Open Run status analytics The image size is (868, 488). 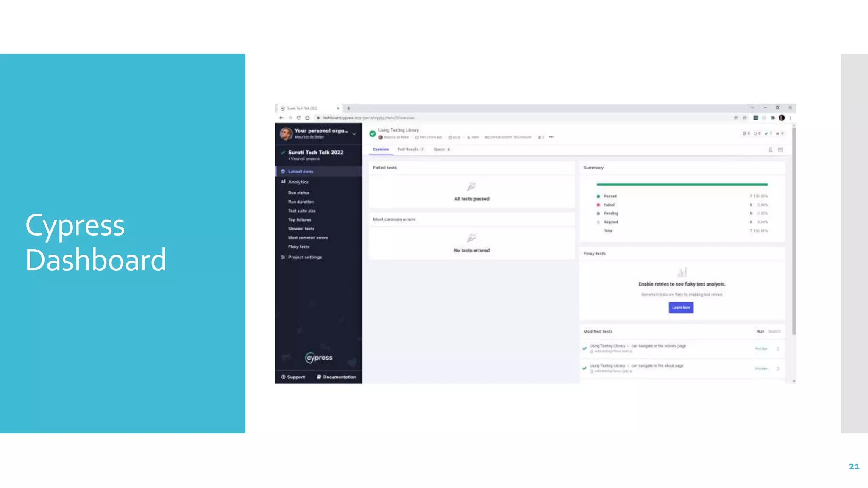(299, 193)
